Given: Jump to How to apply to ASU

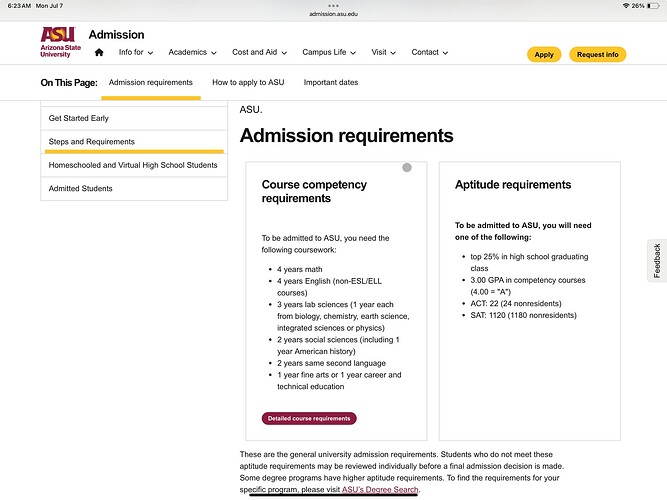Looking at the screenshot, I should [x=248, y=83].
